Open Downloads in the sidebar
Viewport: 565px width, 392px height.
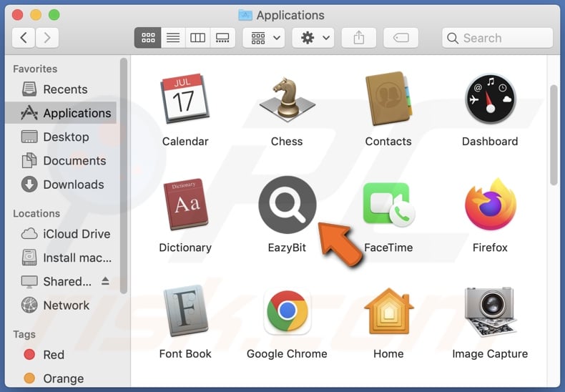pos(61,185)
